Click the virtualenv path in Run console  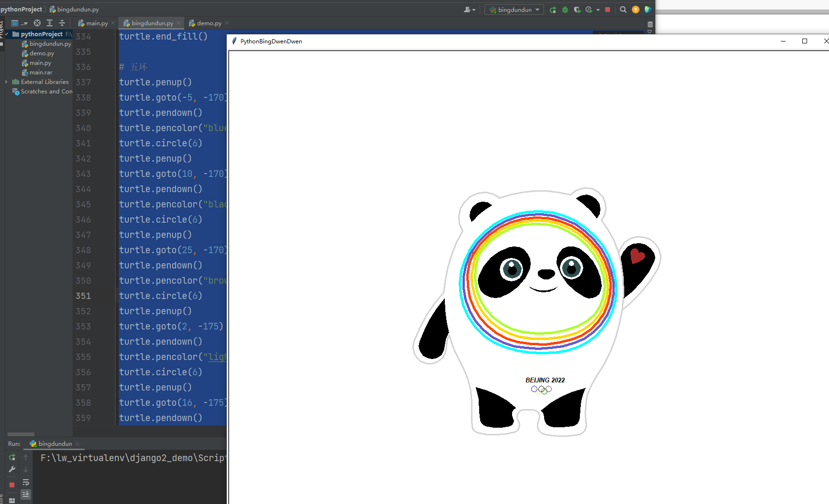pos(133,458)
